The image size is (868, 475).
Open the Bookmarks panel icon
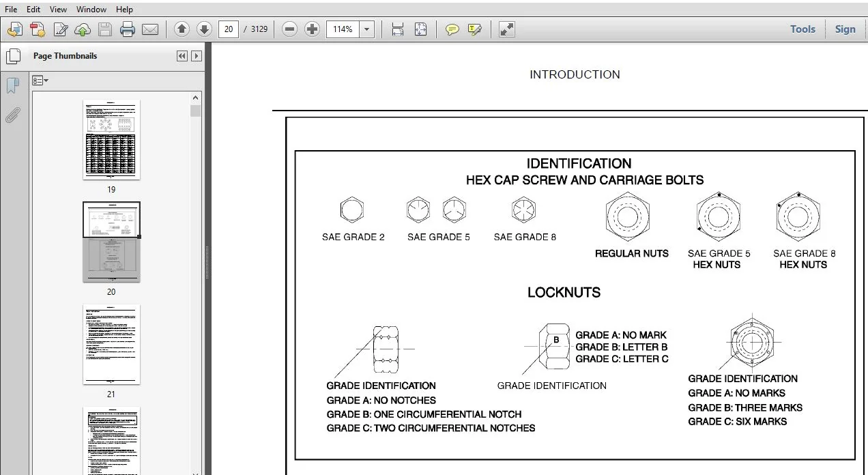[x=12, y=85]
